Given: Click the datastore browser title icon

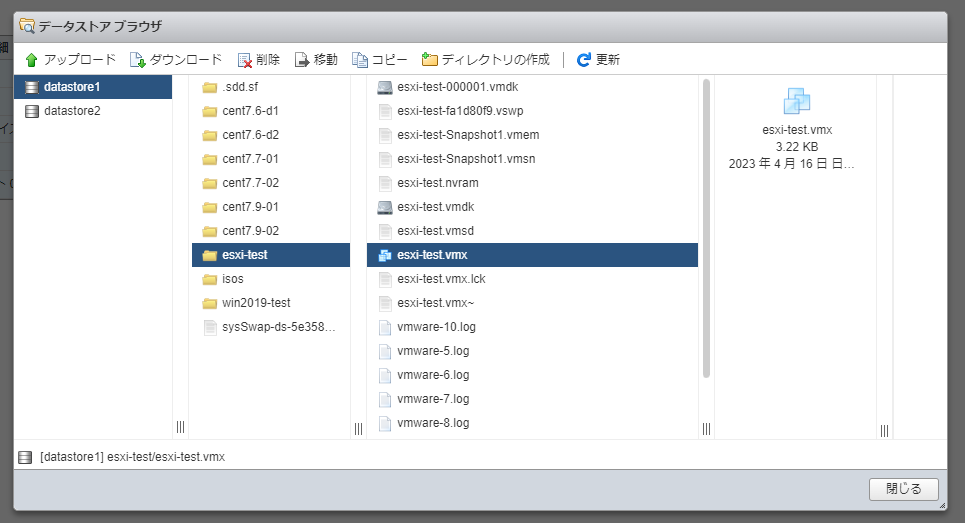Looking at the screenshot, I should [27, 26].
